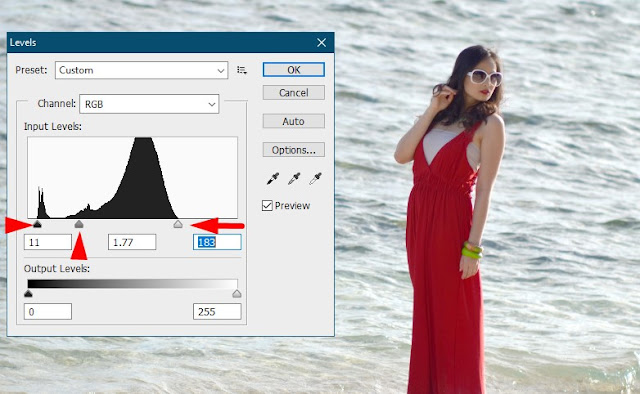Select the black point eyedropper

point(273,178)
